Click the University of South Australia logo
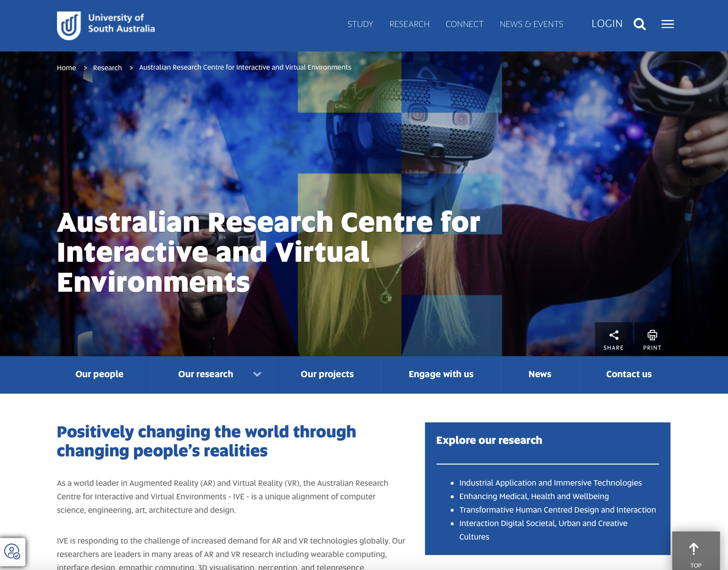The image size is (728, 570). (105, 25)
